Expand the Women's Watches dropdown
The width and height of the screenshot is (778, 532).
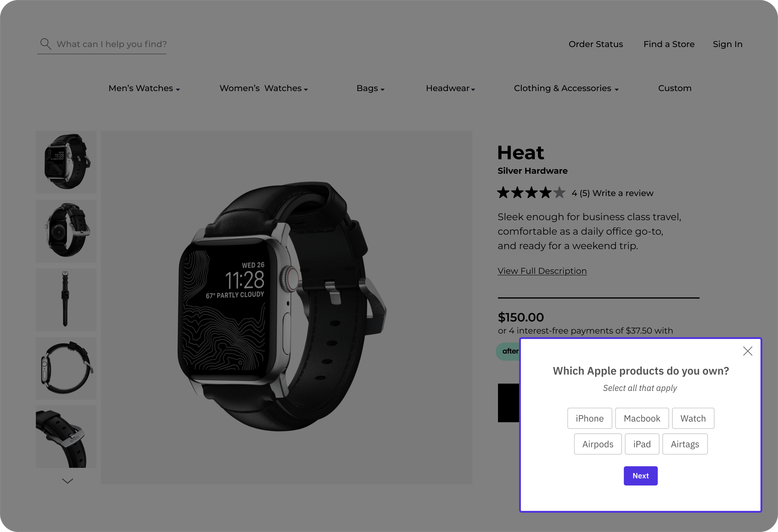click(x=264, y=88)
